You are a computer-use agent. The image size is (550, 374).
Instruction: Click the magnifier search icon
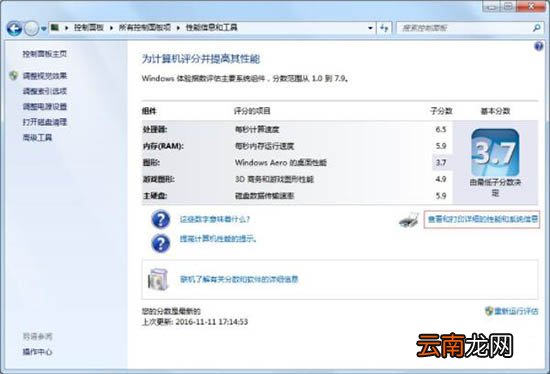(x=536, y=28)
